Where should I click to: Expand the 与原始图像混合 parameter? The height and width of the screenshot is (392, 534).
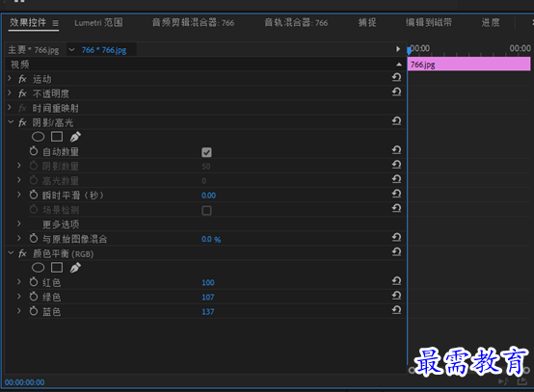point(19,238)
